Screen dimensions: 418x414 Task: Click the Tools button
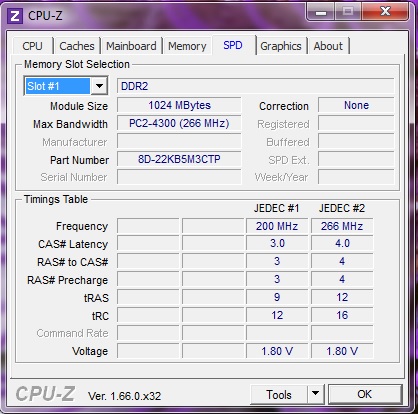click(x=279, y=395)
